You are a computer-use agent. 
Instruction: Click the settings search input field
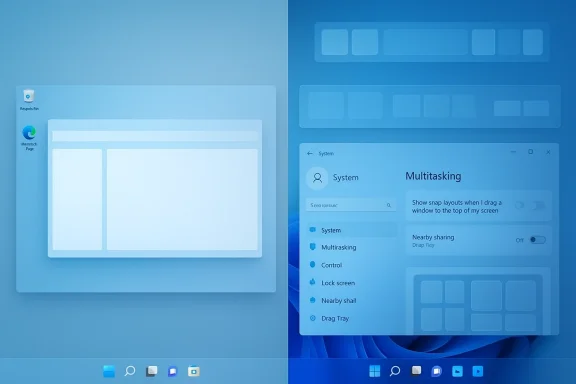tap(351, 205)
